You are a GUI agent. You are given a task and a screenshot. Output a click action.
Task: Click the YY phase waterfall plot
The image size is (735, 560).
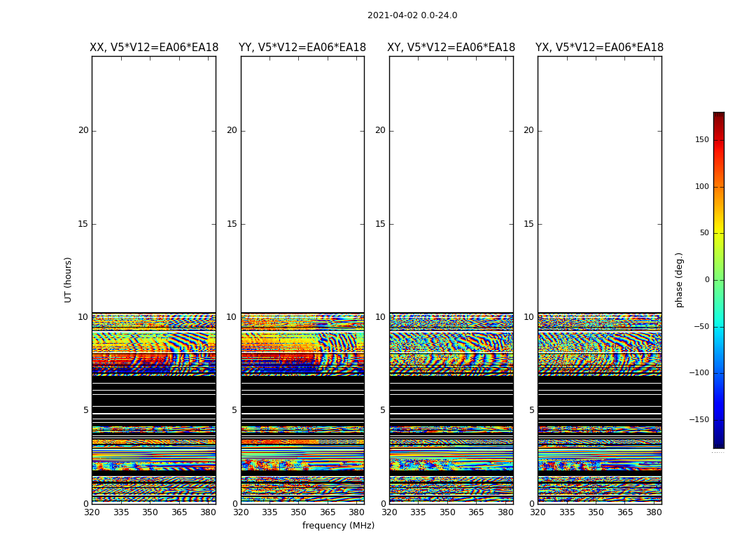pyautogui.click(x=302, y=280)
